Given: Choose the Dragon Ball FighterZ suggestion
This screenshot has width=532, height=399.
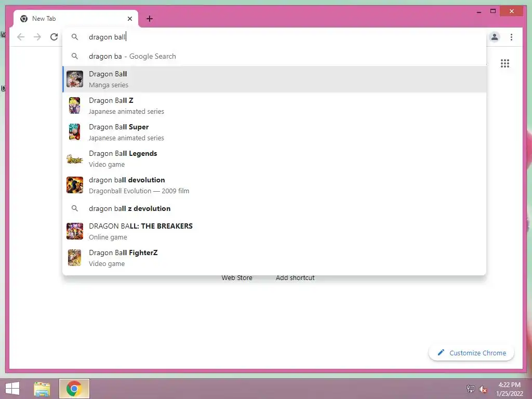Looking at the screenshot, I should [x=274, y=258].
